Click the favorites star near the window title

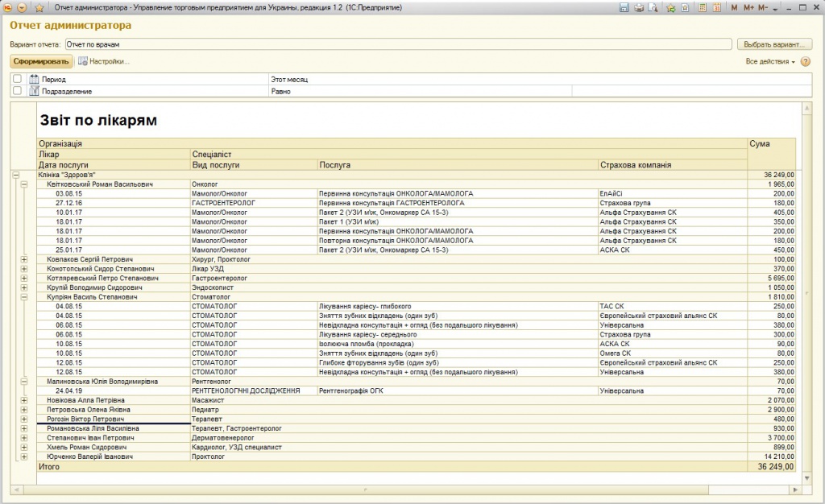[39, 8]
